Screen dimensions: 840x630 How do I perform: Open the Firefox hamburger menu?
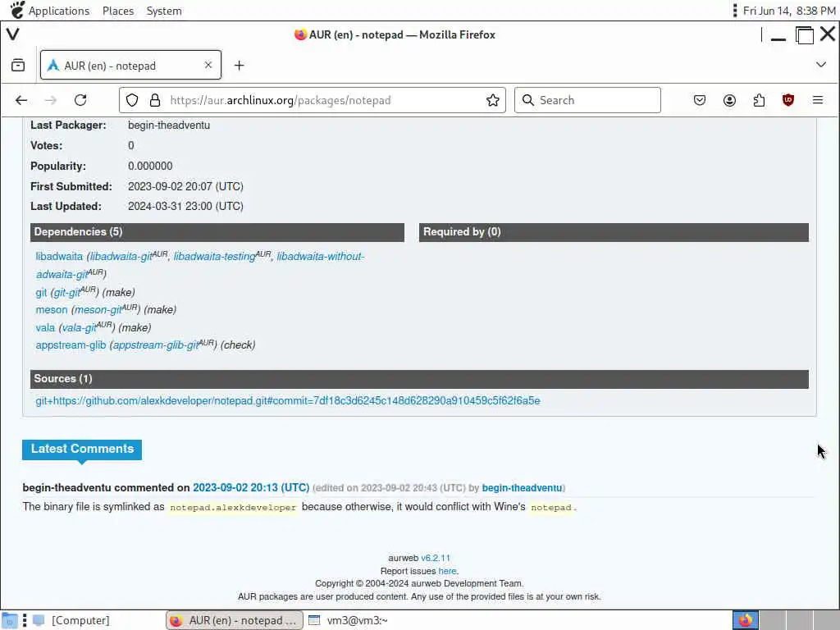818,100
